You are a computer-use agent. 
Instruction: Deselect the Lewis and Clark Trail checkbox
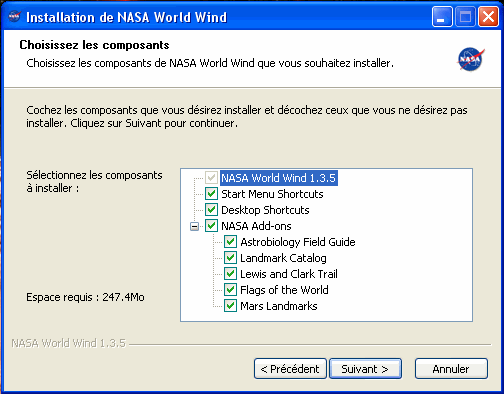pos(230,274)
